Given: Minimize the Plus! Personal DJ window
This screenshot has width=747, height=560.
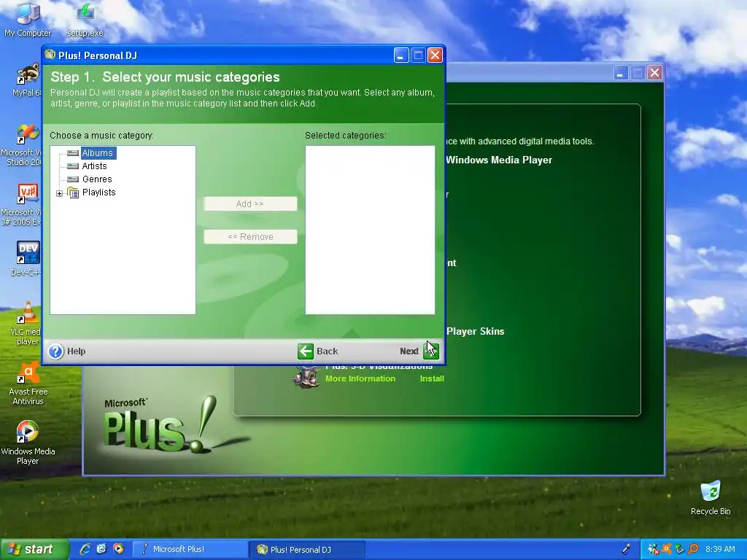Looking at the screenshot, I should pos(401,55).
